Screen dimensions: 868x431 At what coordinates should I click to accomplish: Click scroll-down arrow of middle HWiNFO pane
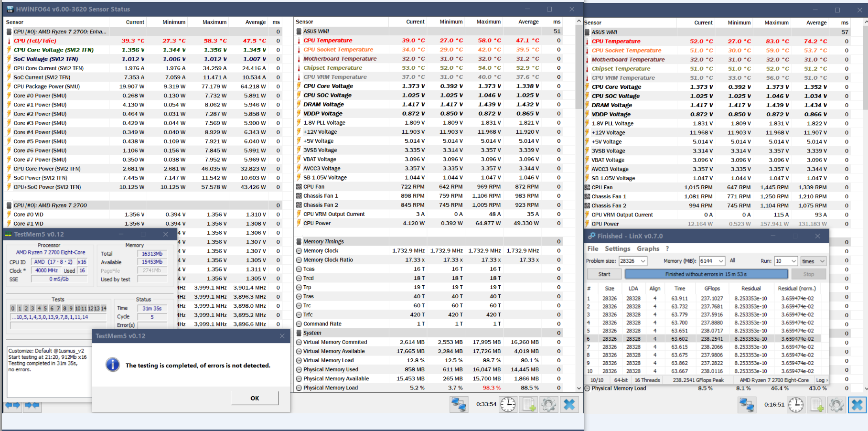point(579,388)
